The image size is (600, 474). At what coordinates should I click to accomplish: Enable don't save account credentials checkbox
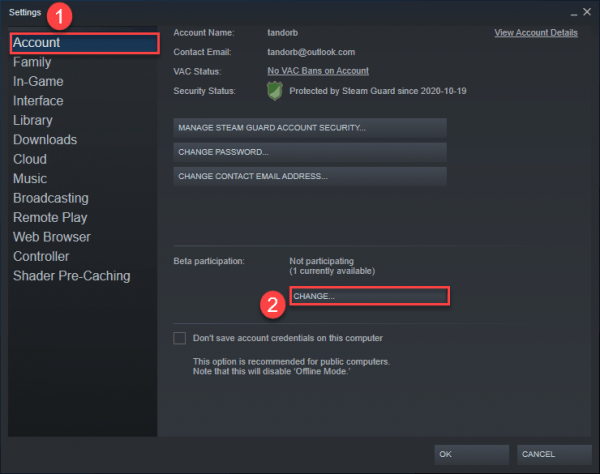179,338
